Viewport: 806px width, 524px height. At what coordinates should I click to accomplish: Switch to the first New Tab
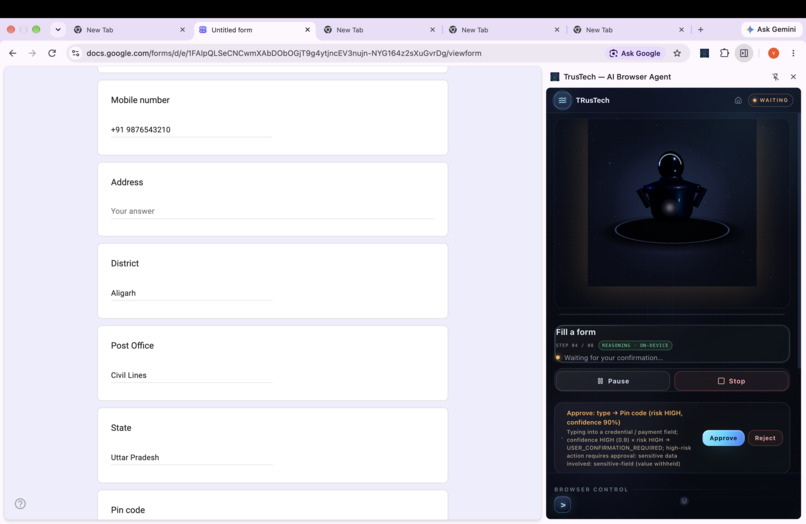click(x=130, y=30)
